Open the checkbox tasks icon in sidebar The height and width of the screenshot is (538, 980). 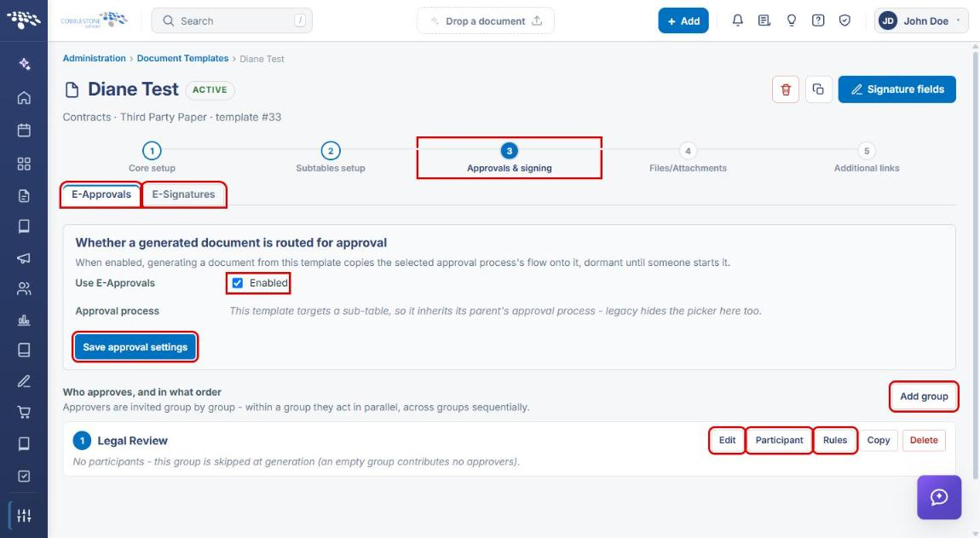[24, 476]
